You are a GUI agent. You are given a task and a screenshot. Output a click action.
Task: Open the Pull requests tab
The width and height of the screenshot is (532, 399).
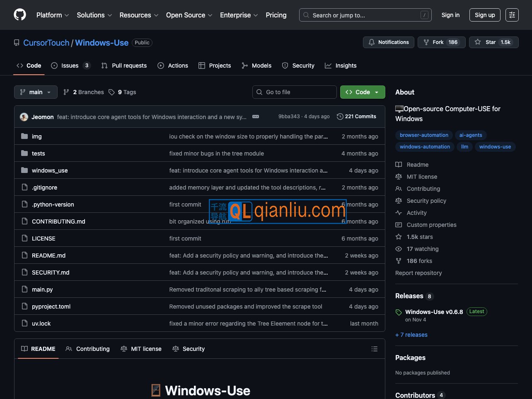(x=124, y=66)
